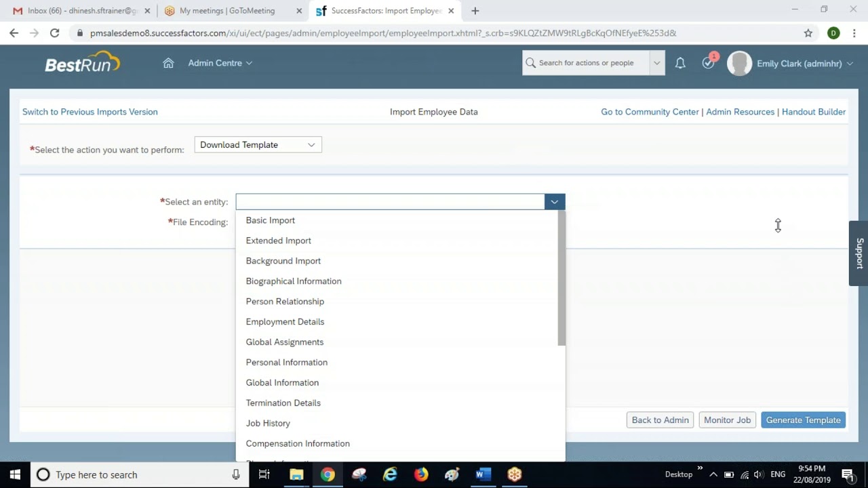Choose Background Import from the list
This screenshot has height=488, width=868.
click(401, 261)
